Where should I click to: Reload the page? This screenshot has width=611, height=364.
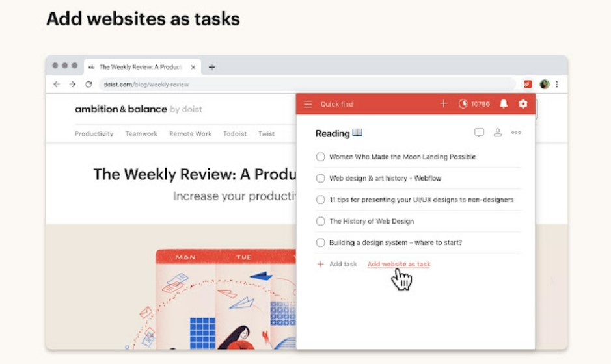pos(88,84)
